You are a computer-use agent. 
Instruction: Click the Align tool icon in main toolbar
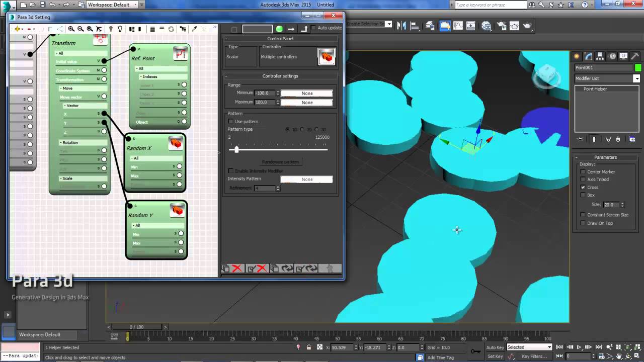coord(414,26)
